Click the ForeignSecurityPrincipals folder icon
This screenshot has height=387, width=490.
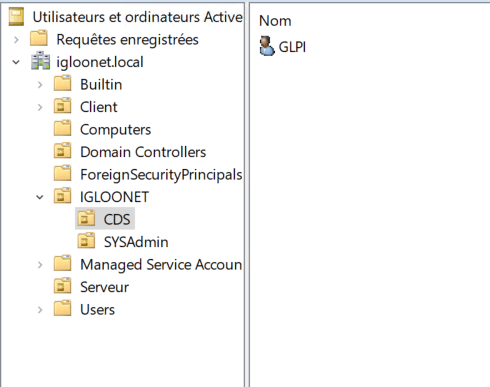pos(62,174)
